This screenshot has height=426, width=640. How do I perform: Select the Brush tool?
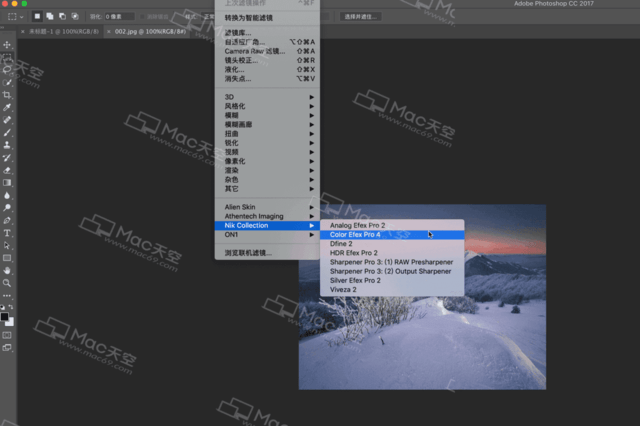pyautogui.click(x=7, y=133)
